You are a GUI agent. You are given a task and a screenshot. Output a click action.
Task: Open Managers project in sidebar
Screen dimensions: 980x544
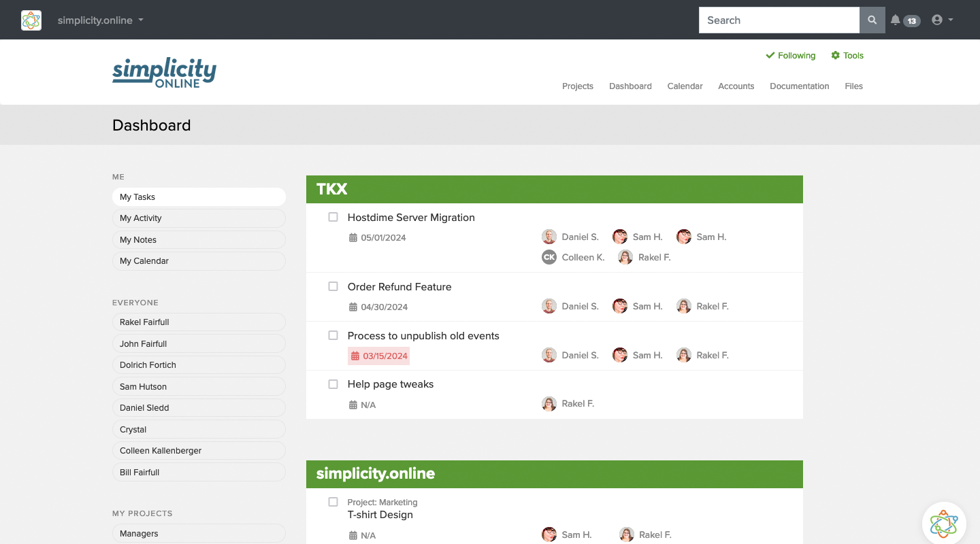tap(199, 534)
